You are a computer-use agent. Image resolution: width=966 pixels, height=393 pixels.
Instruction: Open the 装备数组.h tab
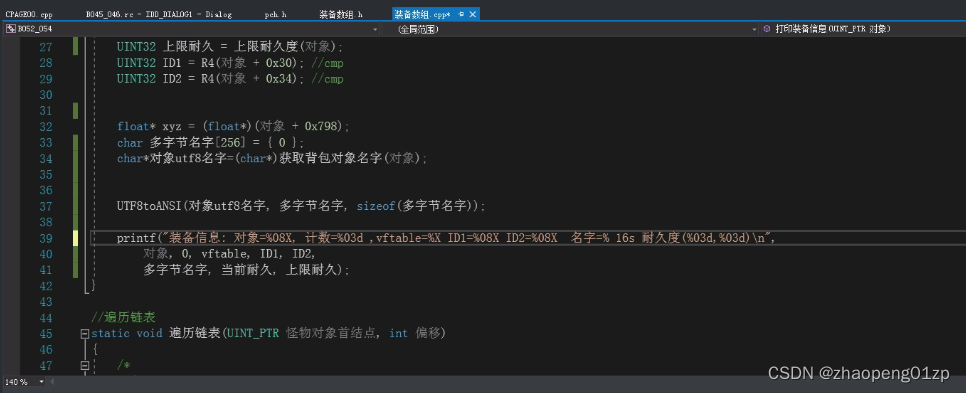(x=341, y=14)
